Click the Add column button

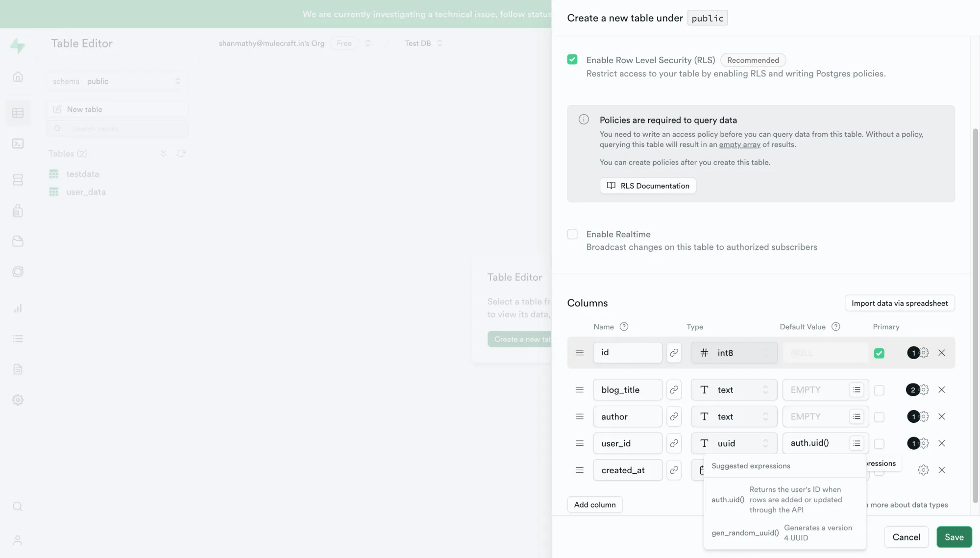(594, 505)
